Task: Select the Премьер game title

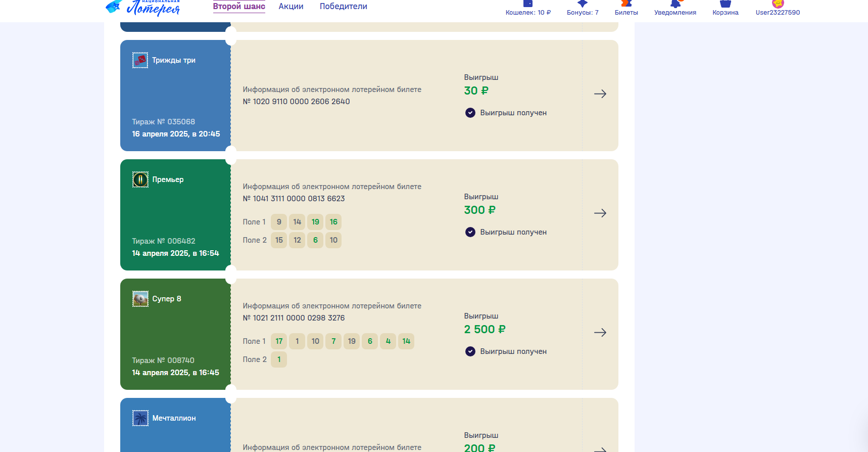Action: click(x=168, y=179)
